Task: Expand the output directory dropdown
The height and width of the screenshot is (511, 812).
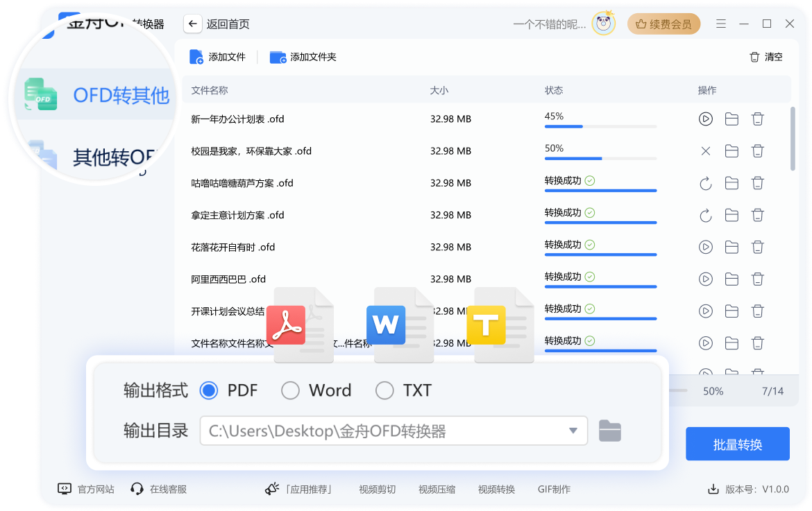Action: click(573, 431)
